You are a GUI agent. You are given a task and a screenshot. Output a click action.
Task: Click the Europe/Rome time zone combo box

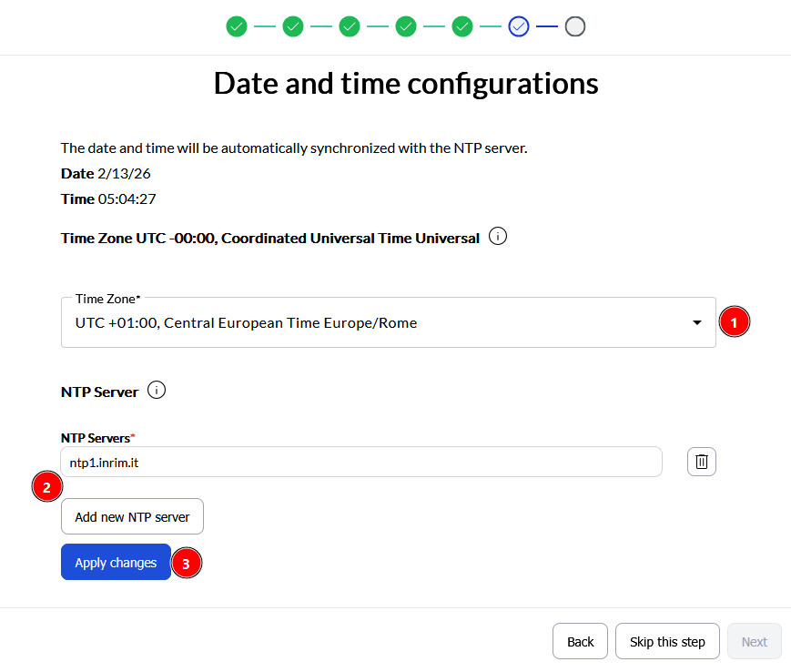click(364, 322)
